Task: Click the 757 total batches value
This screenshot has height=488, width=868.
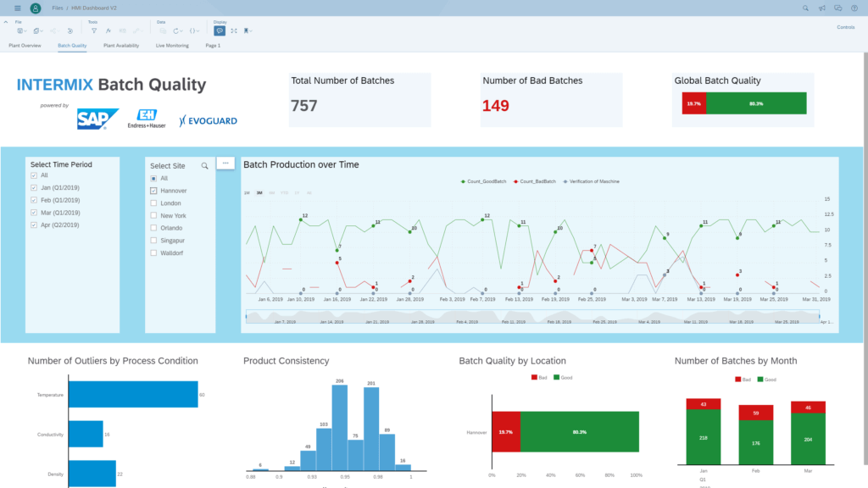Action: [304, 106]
